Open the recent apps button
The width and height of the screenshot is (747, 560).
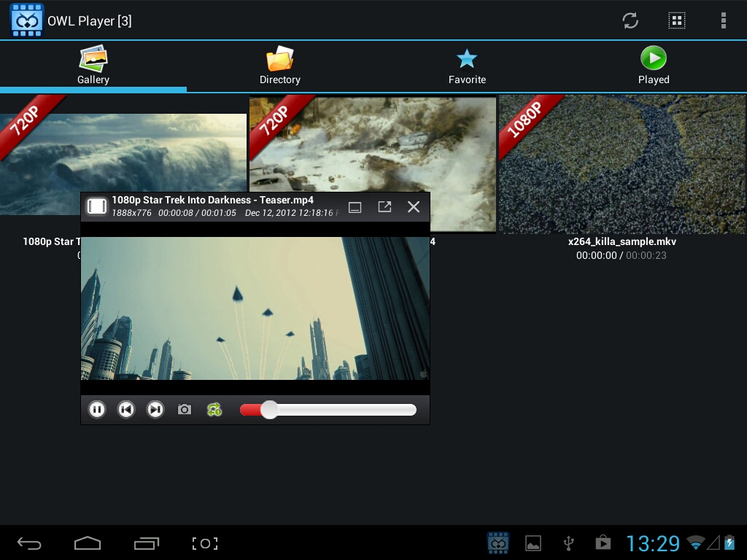point(146,543)
